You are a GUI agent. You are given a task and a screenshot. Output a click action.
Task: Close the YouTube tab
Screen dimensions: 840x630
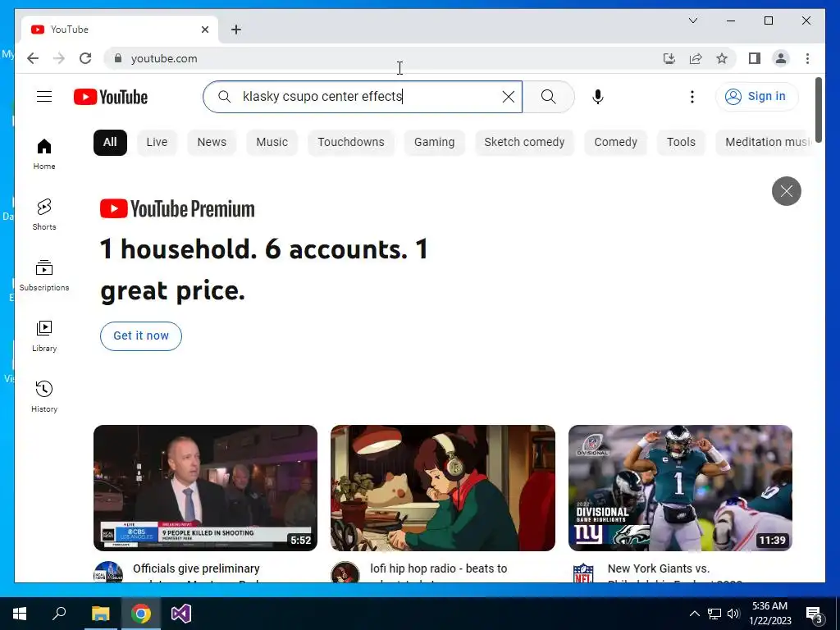tap(204, 30)
